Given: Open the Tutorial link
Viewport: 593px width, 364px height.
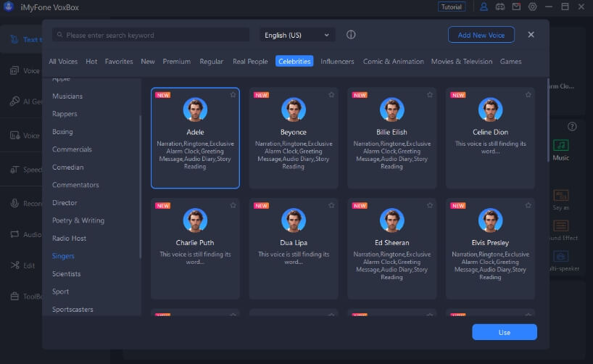Looking at the screenshot, I should pyautogui.click(x=452, y=7).
